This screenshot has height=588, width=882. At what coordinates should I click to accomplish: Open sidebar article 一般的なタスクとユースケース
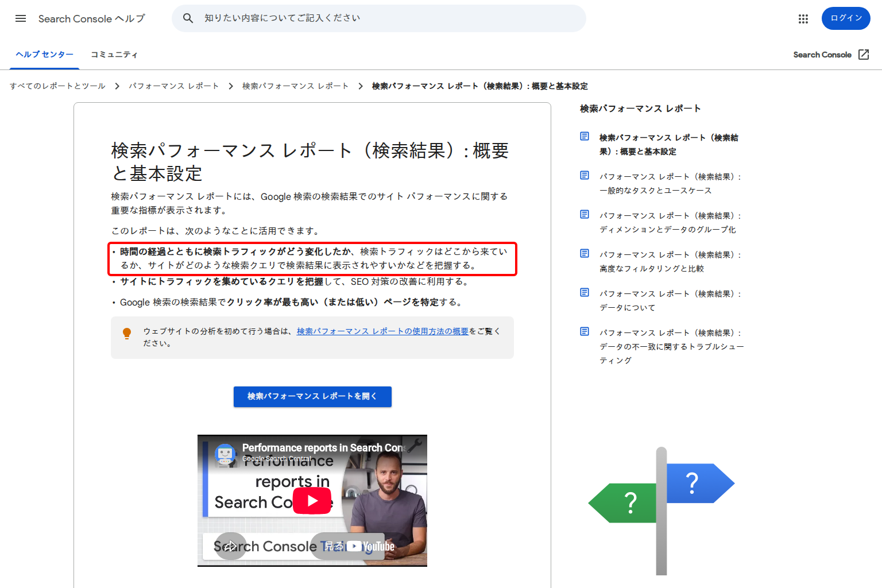click(x=671, y=184)
